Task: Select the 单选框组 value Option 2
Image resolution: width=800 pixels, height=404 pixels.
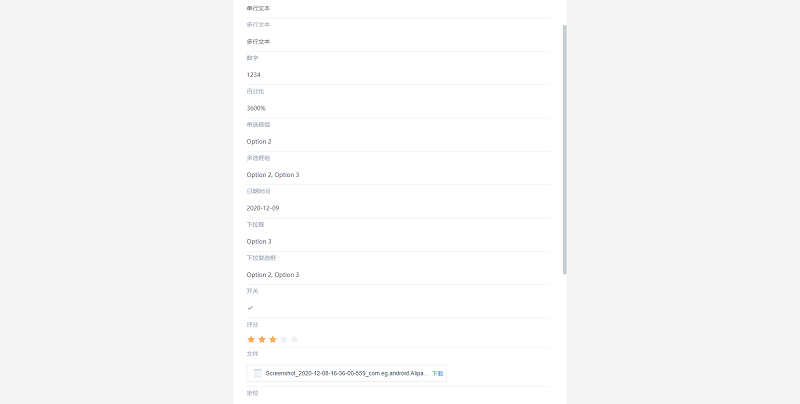Action: [259, 142]
